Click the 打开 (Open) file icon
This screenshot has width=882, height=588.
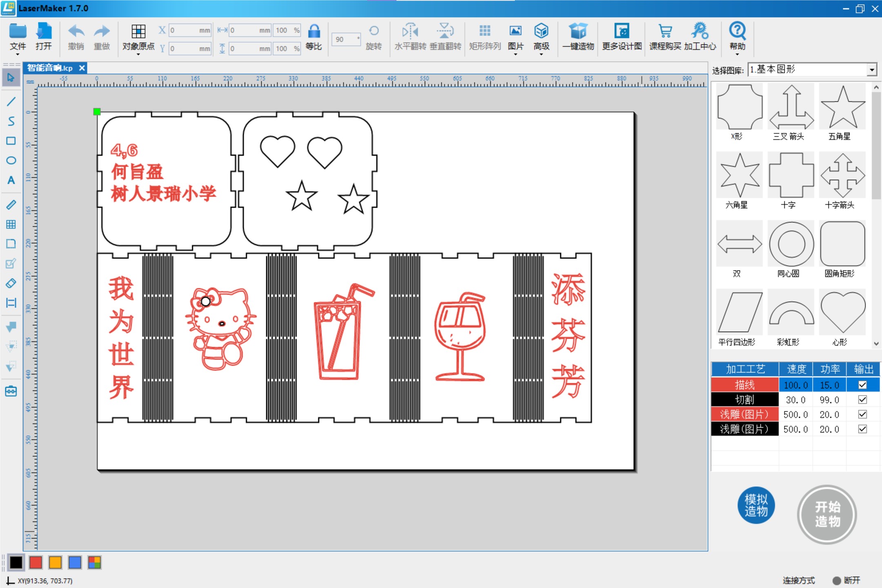coord(44,37)
